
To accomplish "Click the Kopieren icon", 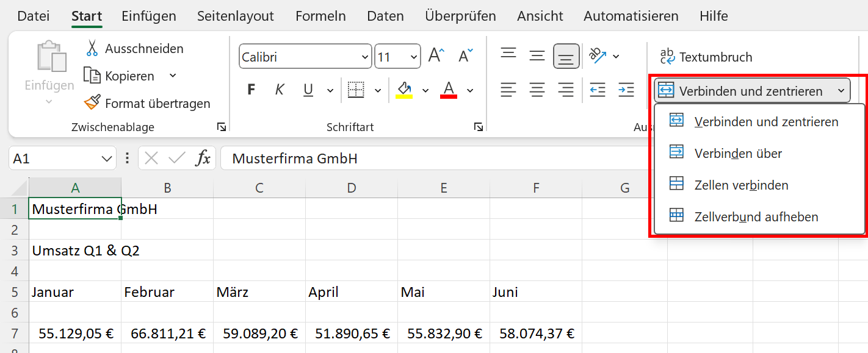I will pos(92,76).
